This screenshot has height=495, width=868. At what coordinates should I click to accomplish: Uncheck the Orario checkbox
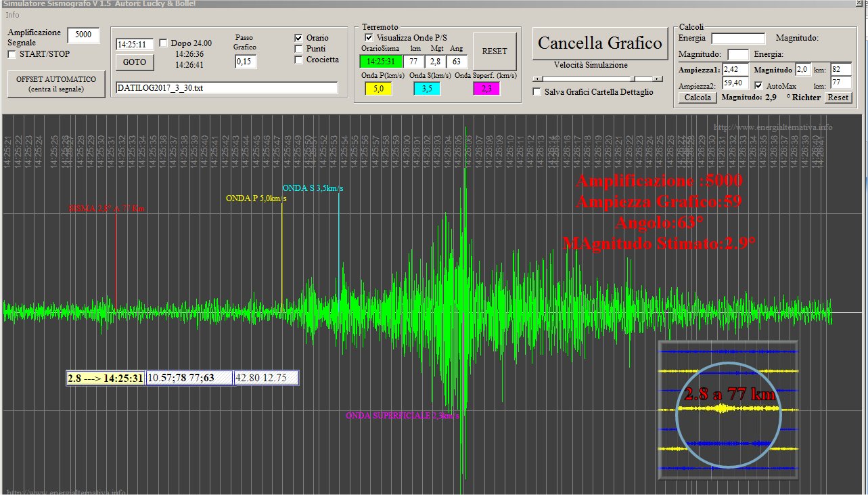point(299,38)
